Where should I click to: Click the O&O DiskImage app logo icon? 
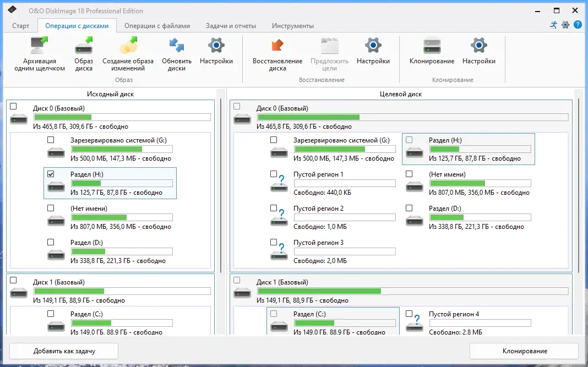12,9
